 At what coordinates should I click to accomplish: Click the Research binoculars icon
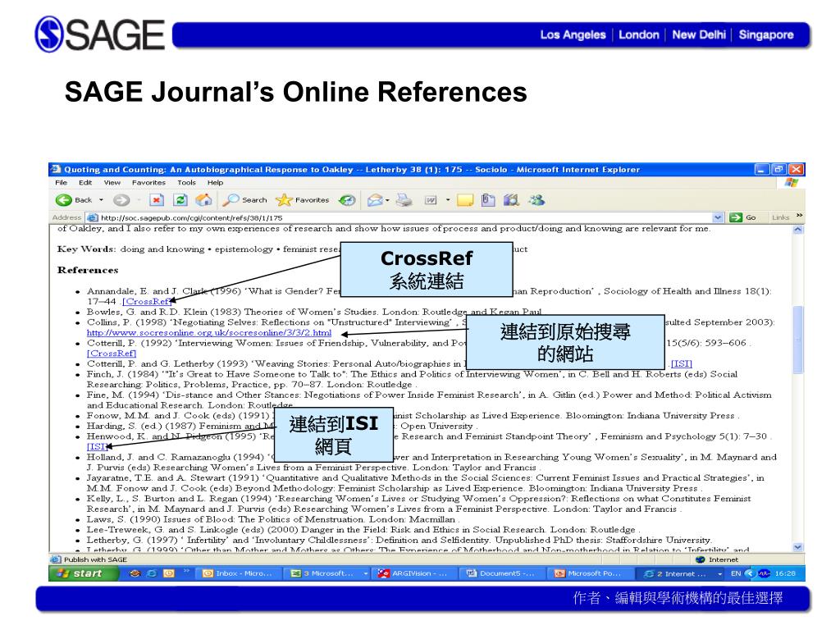click(x=511, y=200)
